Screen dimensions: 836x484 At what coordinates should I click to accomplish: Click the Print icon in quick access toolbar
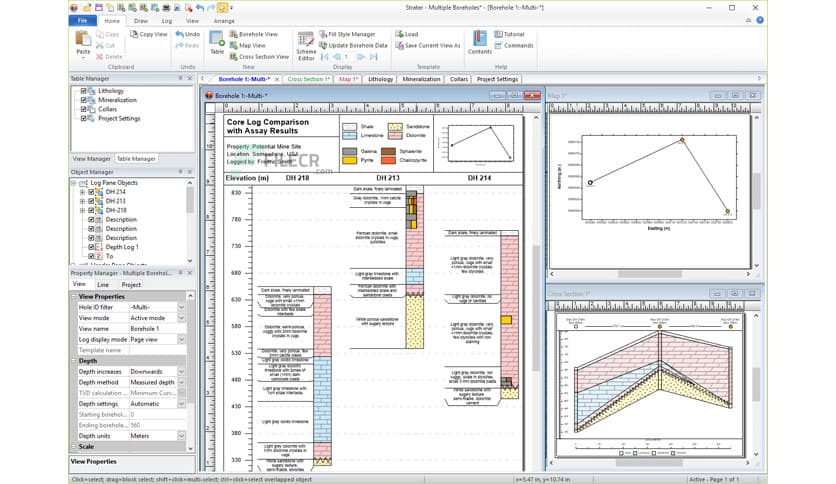point(166,7)
